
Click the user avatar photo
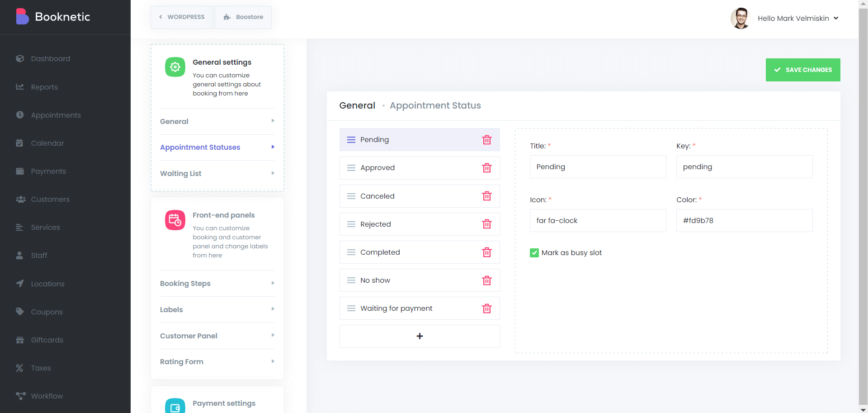click(740, 18)
